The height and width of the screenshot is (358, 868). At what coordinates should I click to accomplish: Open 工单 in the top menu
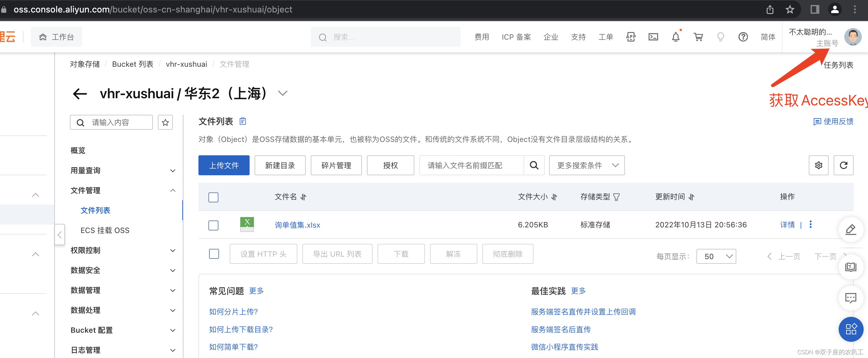[606, 37]
